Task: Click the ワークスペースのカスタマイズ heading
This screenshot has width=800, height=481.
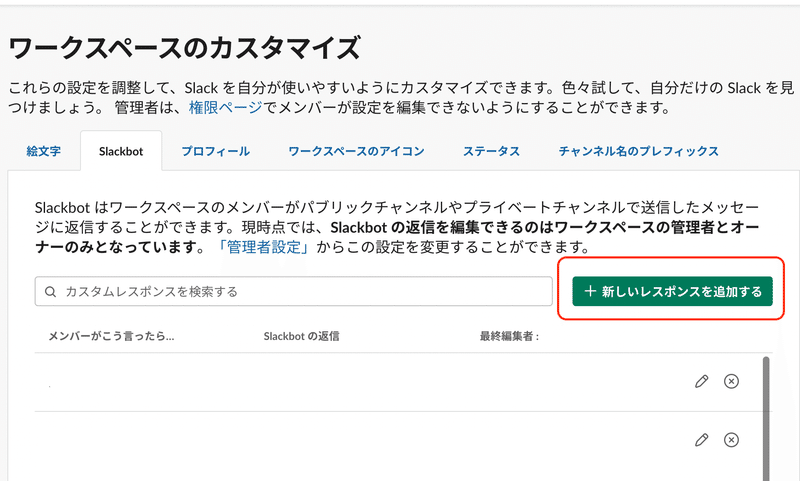Action: [x=185, y=48]
